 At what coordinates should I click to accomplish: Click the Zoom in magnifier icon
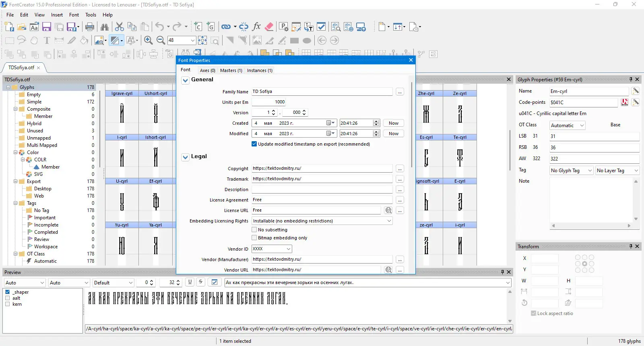pyautogui.click(x=148, y=40)
